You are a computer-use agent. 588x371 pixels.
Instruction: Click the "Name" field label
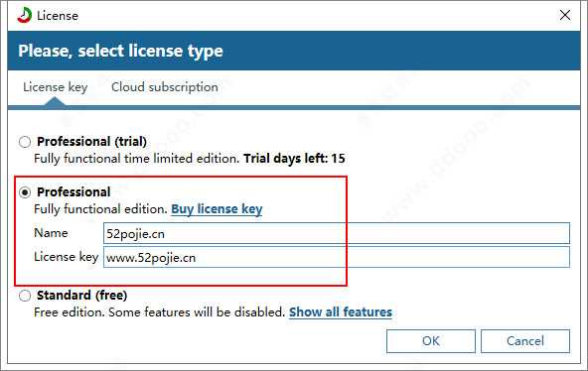pos(51,233)
